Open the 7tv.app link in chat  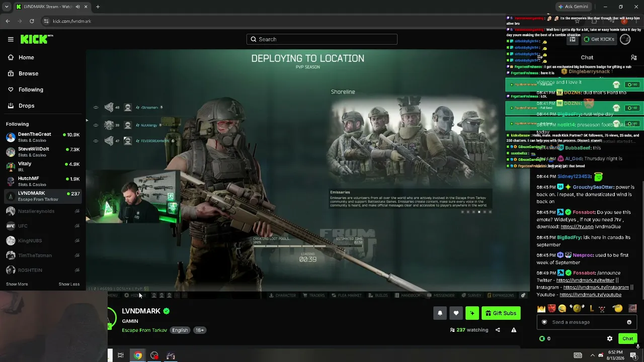[x=577, y=227]
